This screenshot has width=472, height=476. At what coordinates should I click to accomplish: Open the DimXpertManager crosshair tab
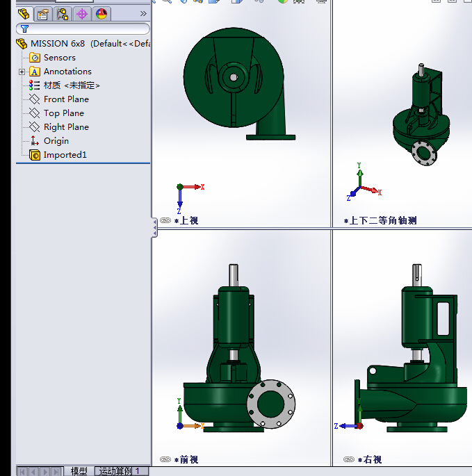tap(82, 14)
